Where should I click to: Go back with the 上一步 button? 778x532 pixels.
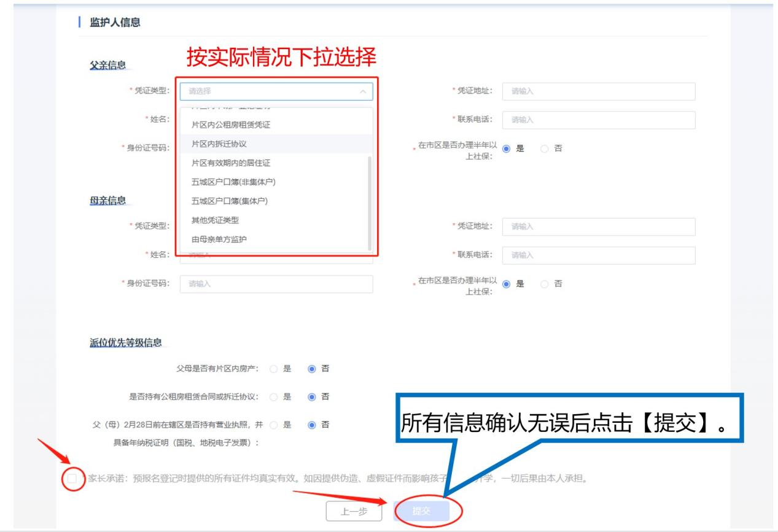(x=354, y=511)
